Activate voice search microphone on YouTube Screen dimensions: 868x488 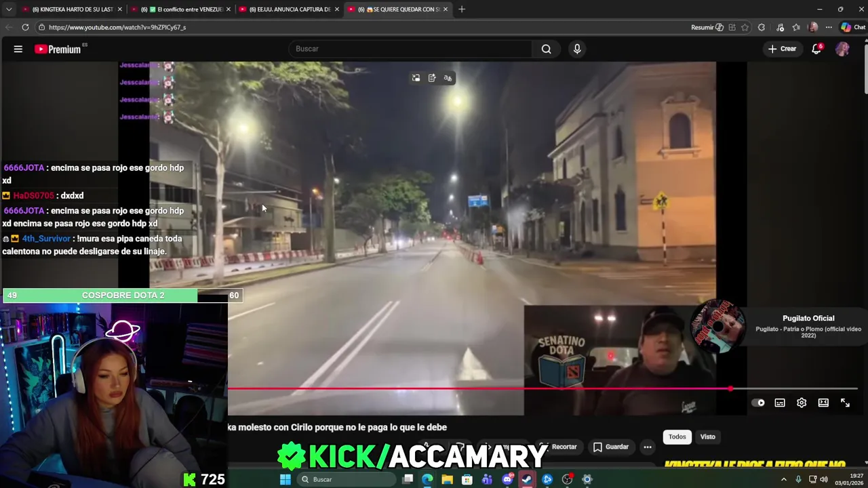click(577, 49)
